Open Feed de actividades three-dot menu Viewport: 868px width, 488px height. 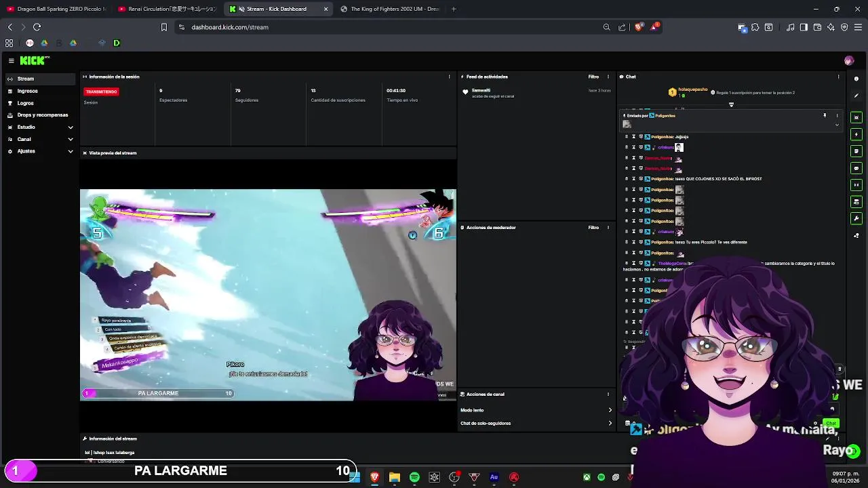608,77
